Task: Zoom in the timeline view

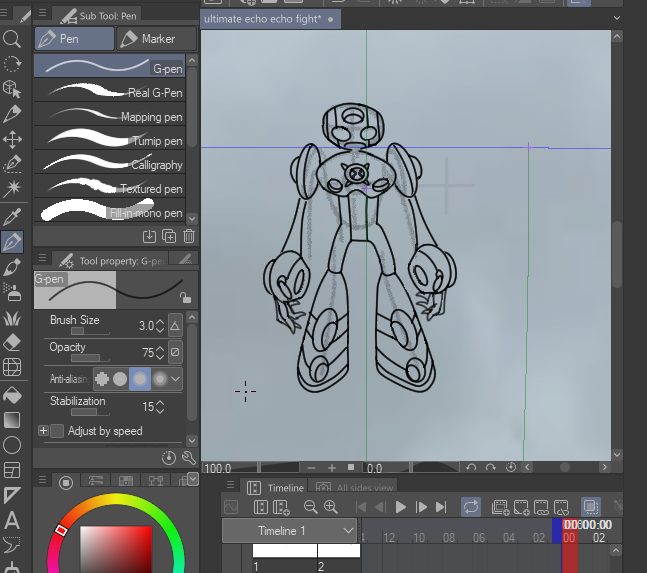Action: (x=331, y=507)
